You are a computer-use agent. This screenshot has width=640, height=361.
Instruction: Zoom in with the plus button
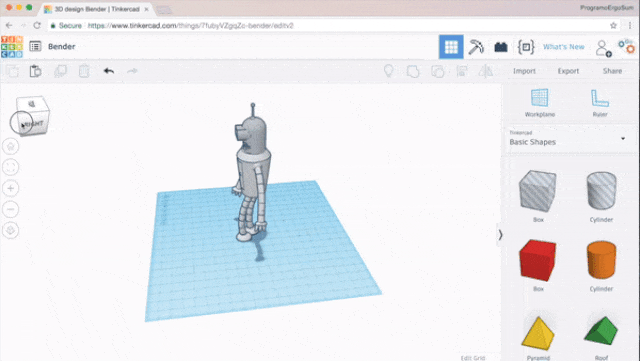[11, 188]
